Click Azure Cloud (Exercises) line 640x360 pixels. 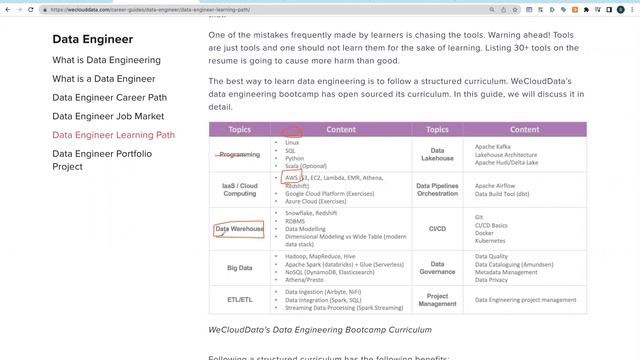(316, 201)
